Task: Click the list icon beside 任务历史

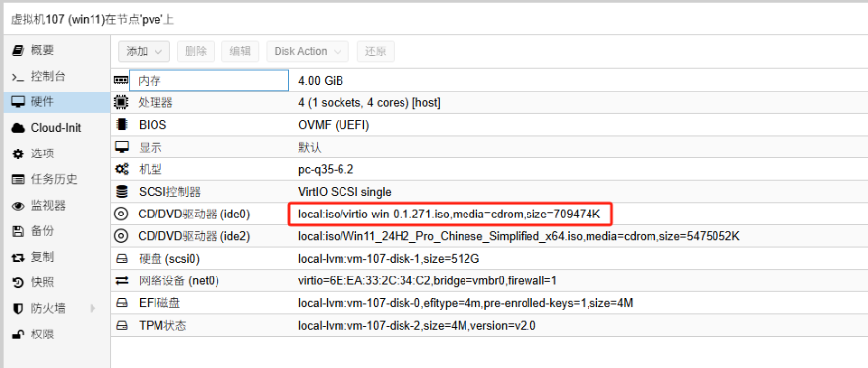Action: tap(18, 179)
